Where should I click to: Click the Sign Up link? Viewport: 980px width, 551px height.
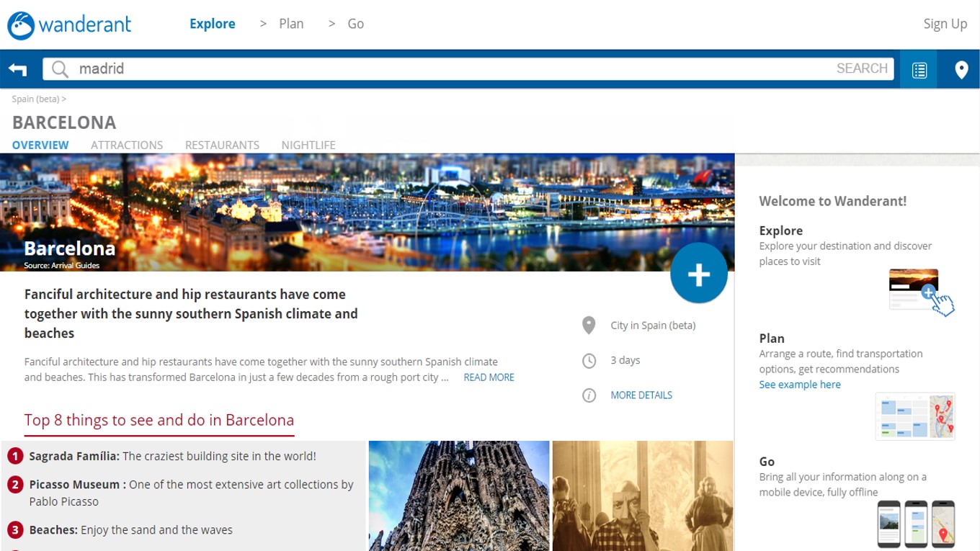point(945,24)
